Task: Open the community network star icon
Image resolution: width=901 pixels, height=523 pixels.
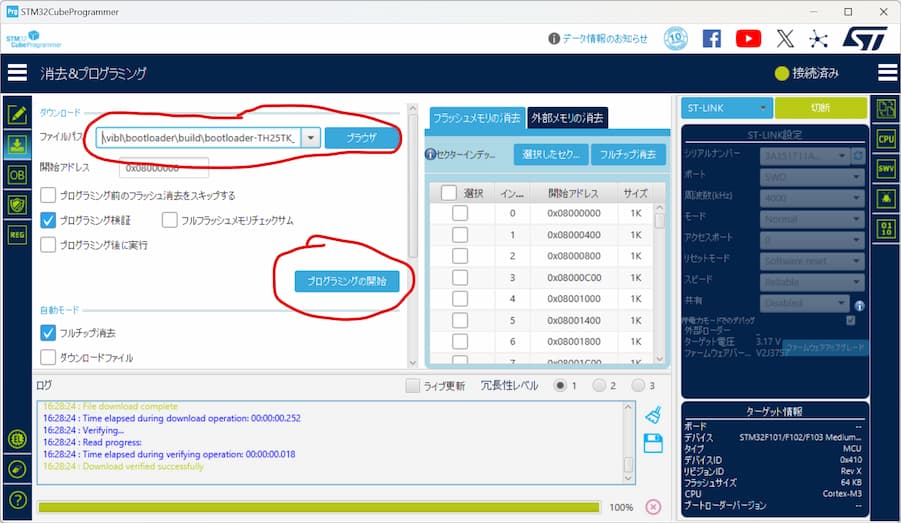Action: point(818,39)
